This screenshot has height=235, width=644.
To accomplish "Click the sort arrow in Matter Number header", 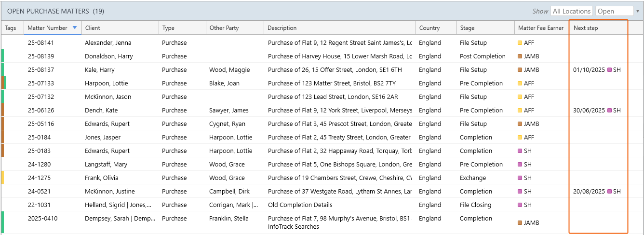I will click(x=74, y=28).
